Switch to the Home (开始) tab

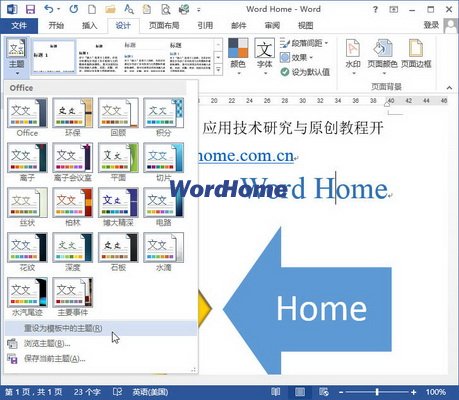point(56,26)
